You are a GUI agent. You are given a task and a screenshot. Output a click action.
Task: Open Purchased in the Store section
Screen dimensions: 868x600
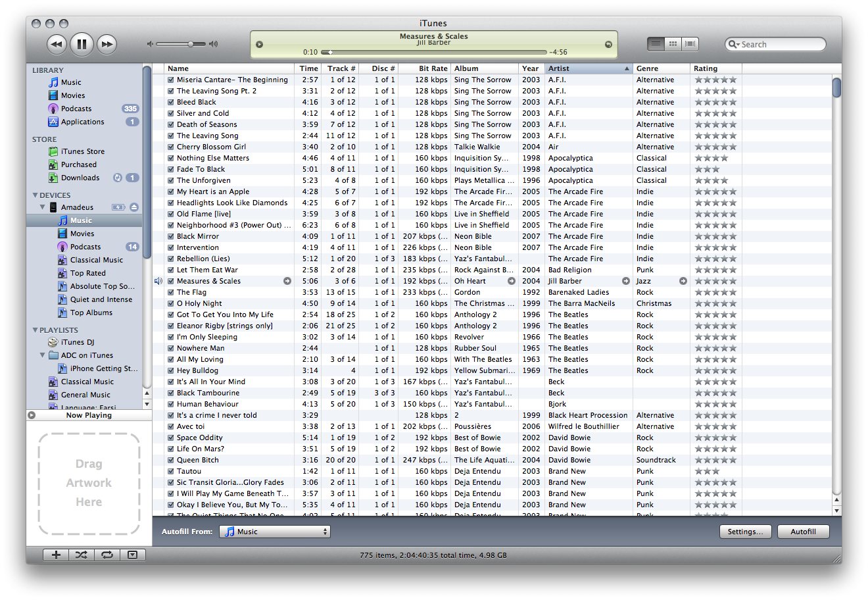point(79,164)
